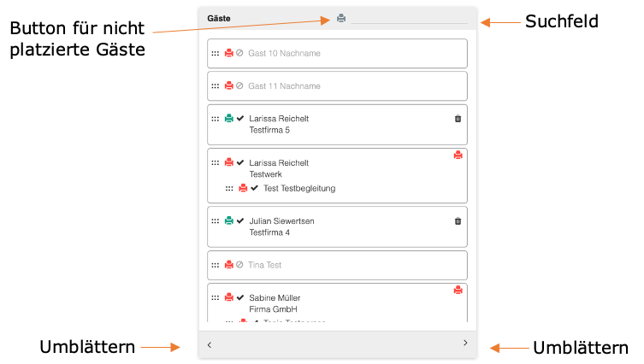The height and width of the screenshot is (364, 644).
Task: Click declined status icon of Gast 11 Nachname
Action: point(240,85)
